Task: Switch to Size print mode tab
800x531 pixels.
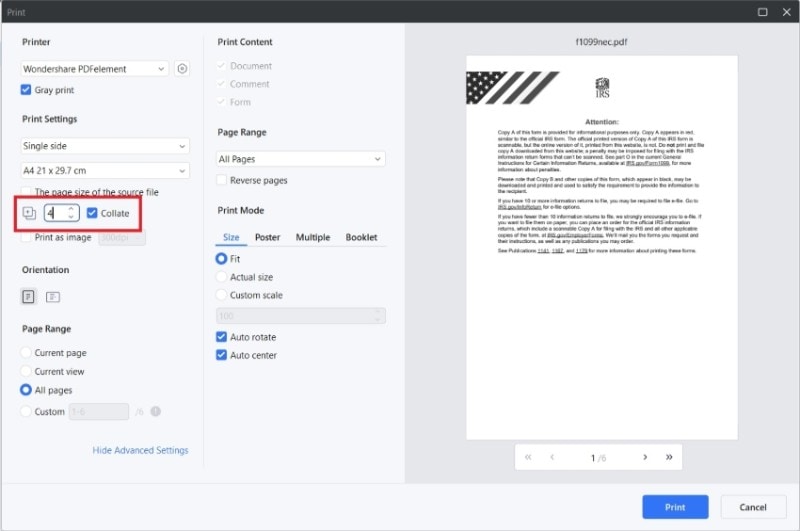Action: tap(231, 237)
